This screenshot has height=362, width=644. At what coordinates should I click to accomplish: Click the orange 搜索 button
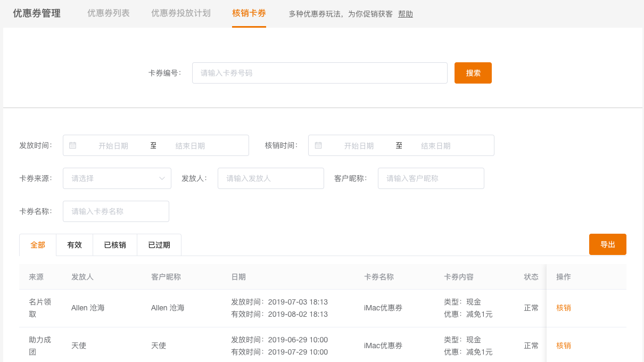(473, 73)
